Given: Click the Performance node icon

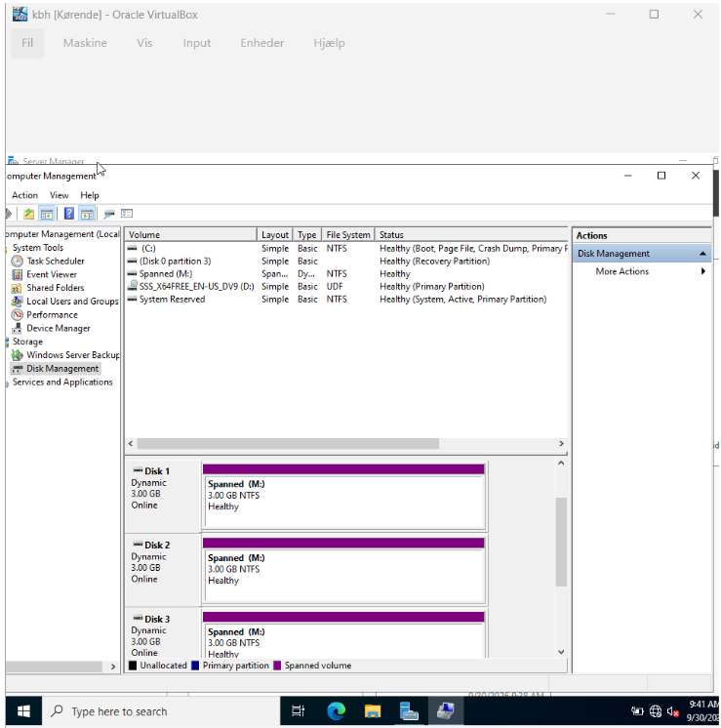Looking at the screenshot, I should [x=18, y=315].
